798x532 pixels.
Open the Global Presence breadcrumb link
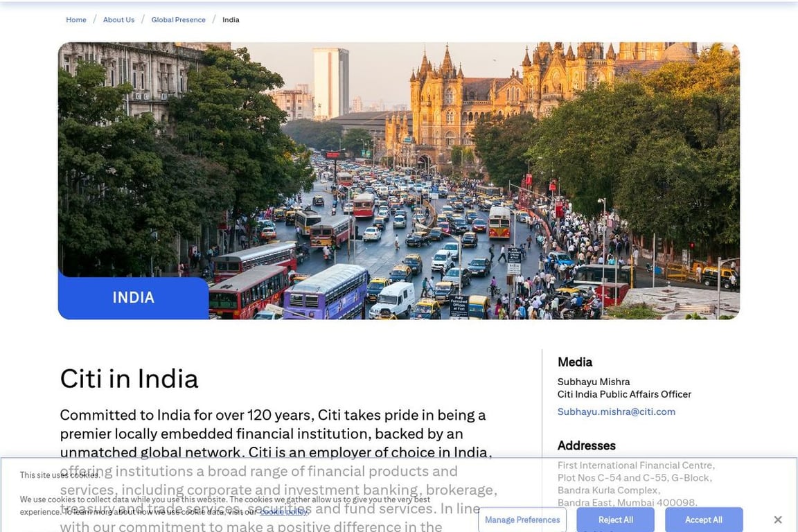(x=178, y=20)
